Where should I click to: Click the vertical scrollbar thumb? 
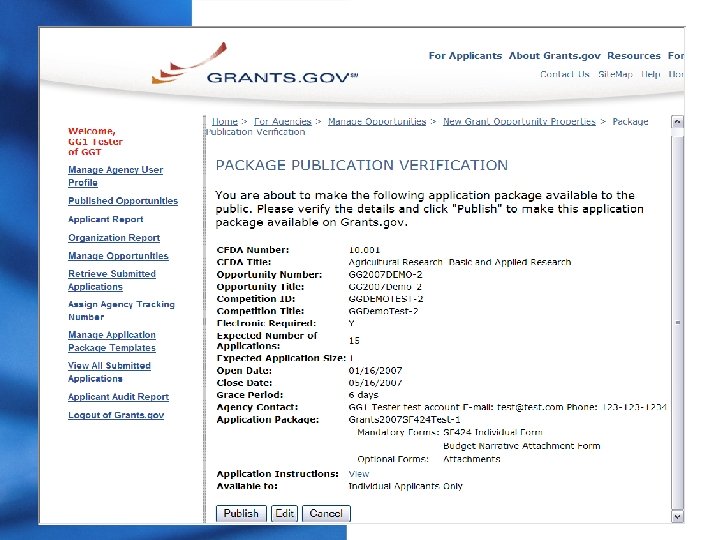[677, 323]
